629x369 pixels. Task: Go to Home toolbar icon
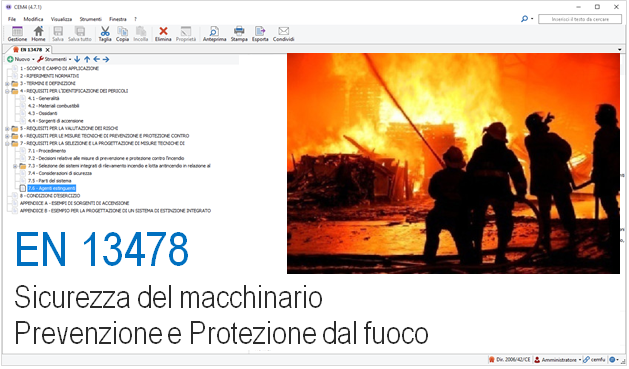pos(38,34)
